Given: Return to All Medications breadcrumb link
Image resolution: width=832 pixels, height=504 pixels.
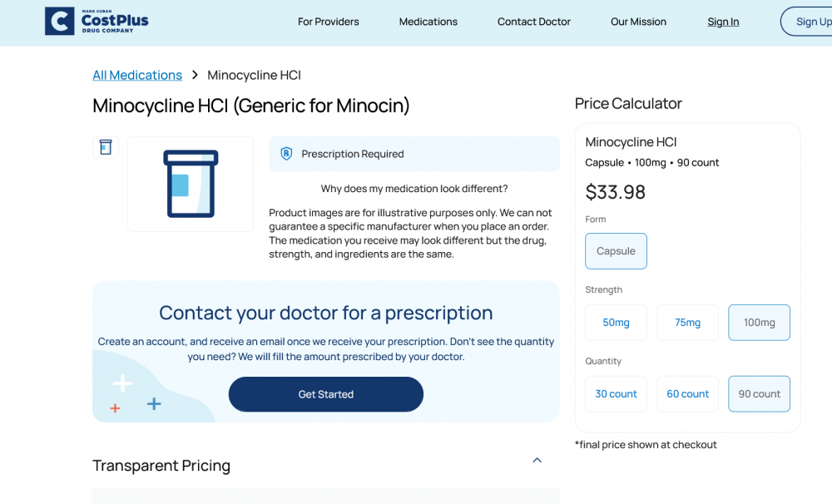Looking at the screenshot, I should (x=137, y=75).
